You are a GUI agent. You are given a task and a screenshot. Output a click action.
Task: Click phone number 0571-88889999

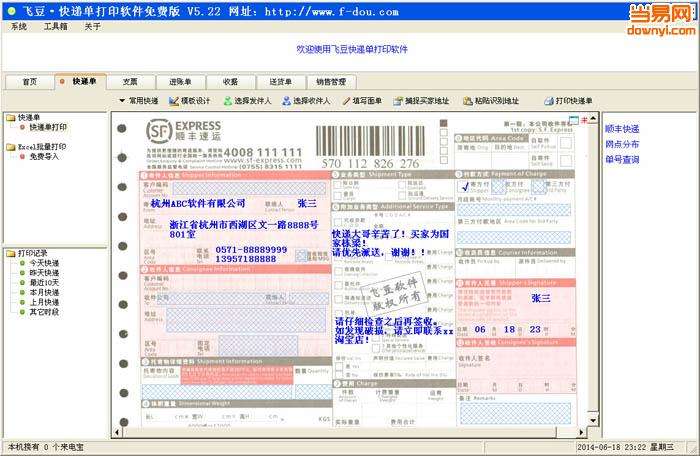click(251, 250)
